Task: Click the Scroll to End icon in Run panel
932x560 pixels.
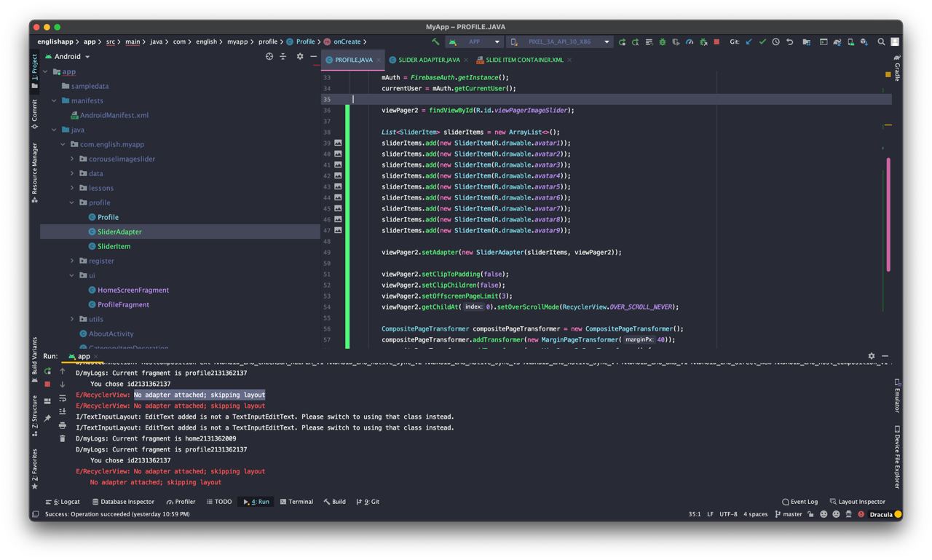Action: (63, 411)
